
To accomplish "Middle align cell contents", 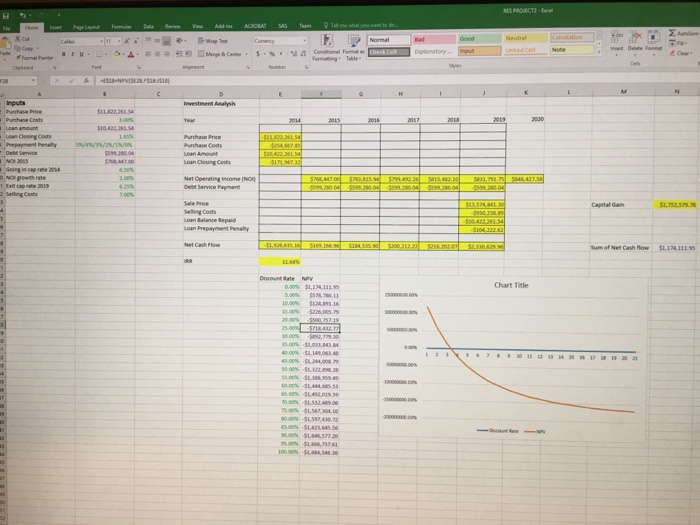I will 157,41.
